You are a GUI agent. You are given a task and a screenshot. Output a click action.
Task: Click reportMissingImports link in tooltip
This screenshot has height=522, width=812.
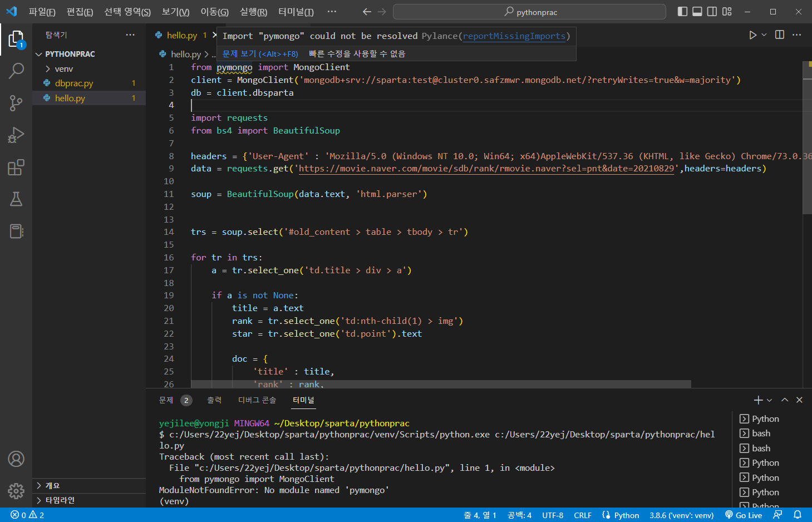click(514, 36)
